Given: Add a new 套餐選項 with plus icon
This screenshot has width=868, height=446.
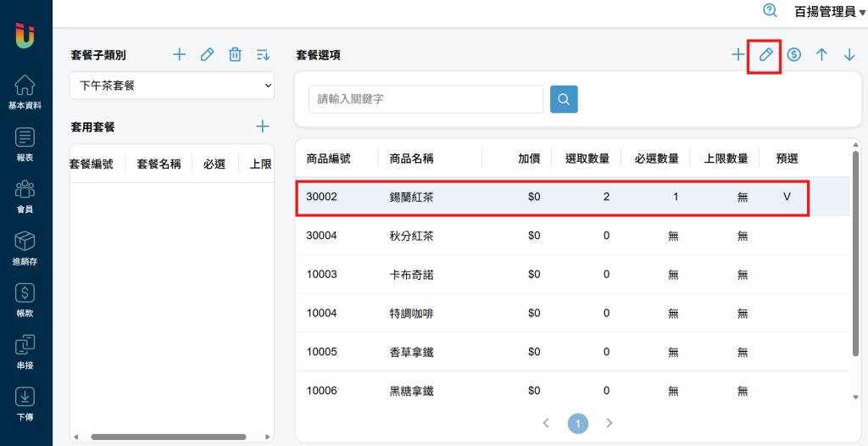Looking at the screenshot, I should [738, 55].
